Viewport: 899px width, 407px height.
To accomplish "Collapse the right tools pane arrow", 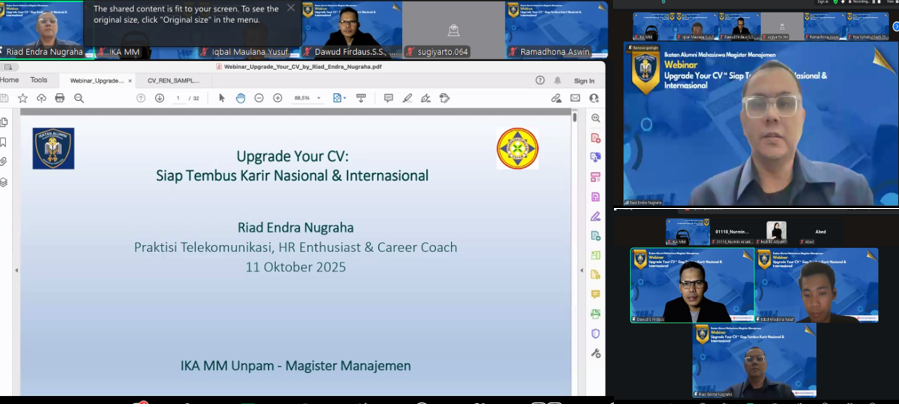I will [x=581, y=270].
